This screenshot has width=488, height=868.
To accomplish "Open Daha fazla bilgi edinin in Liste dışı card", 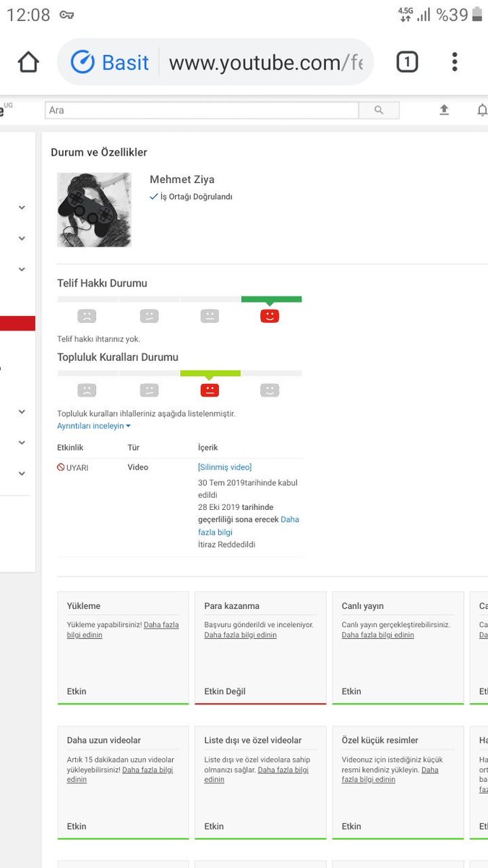I will (257, 775).
